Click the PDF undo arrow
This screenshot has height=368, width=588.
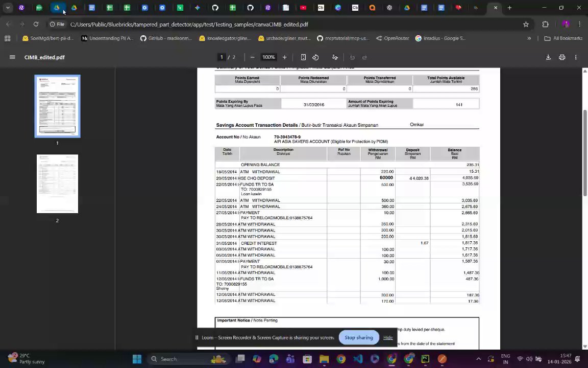(352, 57)
